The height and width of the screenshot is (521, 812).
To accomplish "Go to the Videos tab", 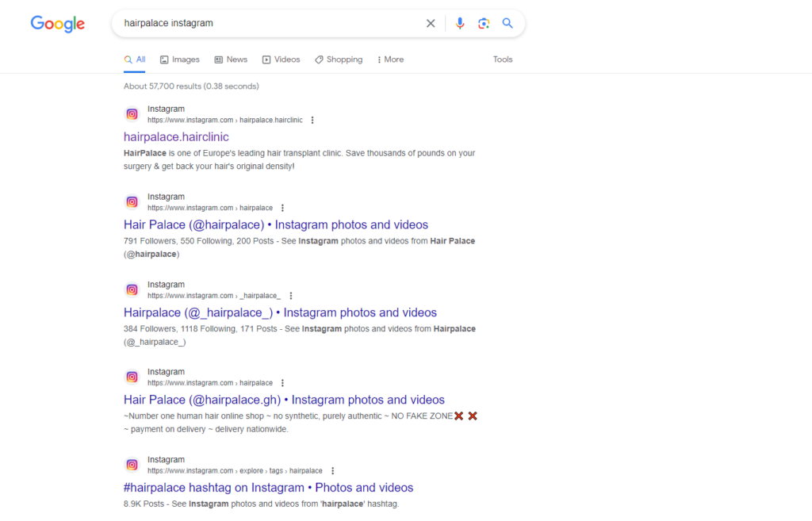I will pyautogui.click(x=282, y=59).
